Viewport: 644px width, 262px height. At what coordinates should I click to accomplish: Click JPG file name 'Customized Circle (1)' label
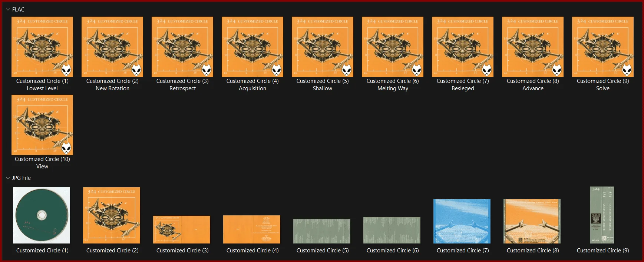click(x=42, y=251)
